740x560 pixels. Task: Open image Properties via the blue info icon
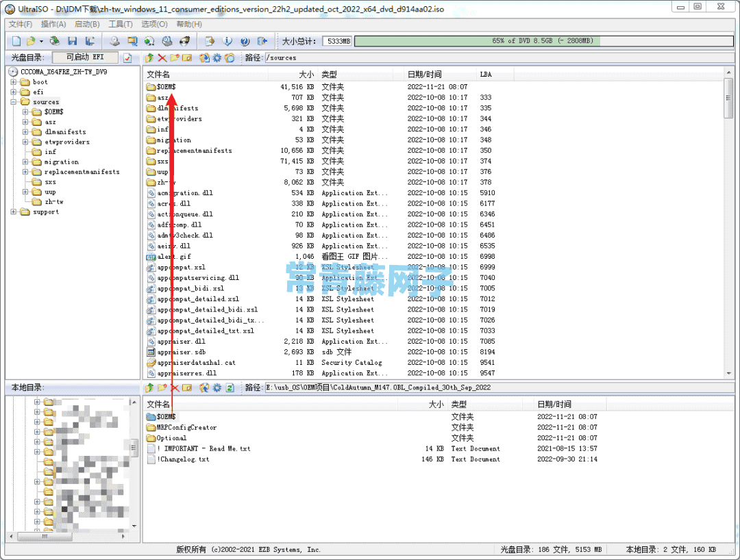[227, 42]
